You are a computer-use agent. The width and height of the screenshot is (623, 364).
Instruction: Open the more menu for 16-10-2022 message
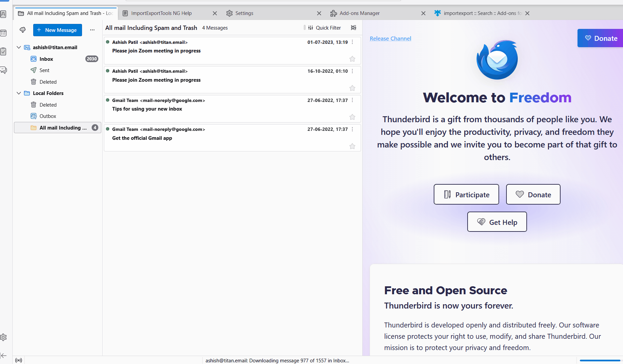point(352,71)
